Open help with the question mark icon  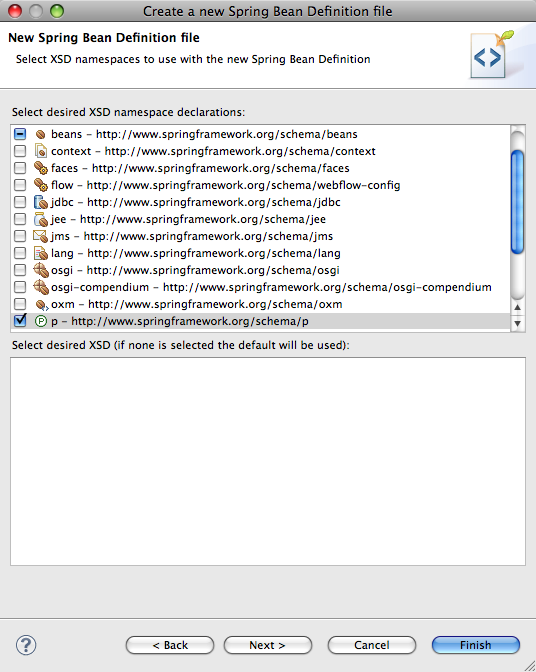[x=26, y=645]
